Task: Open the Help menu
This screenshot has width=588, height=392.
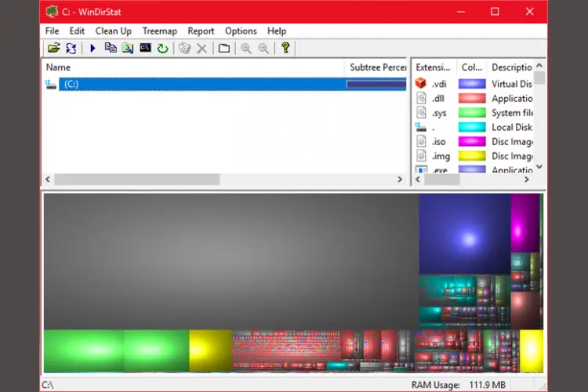Action: [x=277, y=31]
